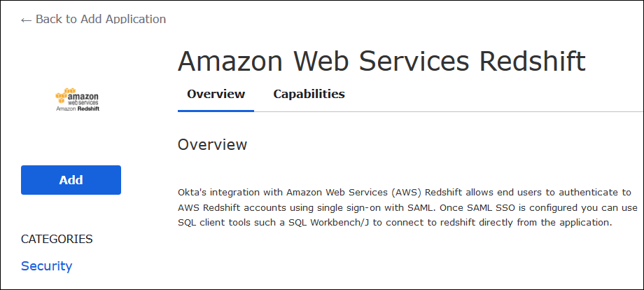Go back to Add Application
644x290 pixels.
[100, 20]
